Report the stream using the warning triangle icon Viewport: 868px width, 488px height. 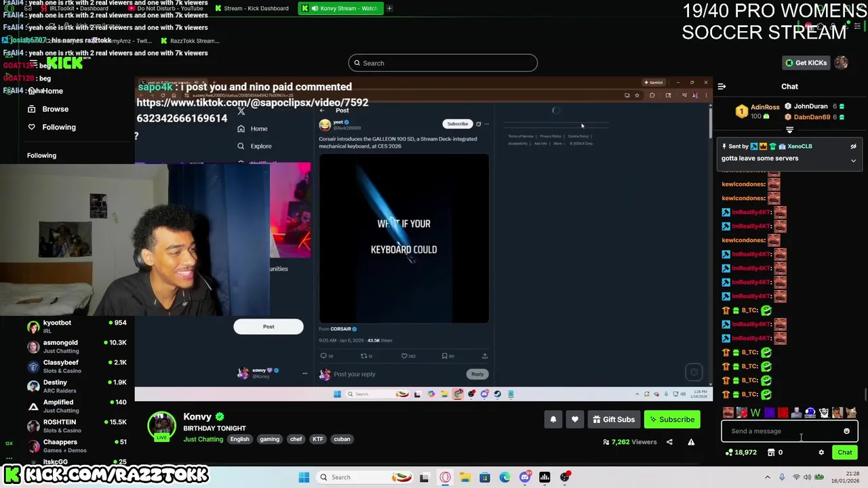point(691,442)
